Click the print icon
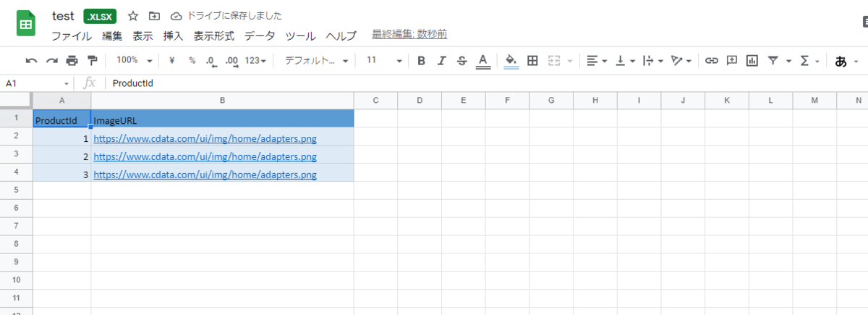 click(x=72, y=61)
